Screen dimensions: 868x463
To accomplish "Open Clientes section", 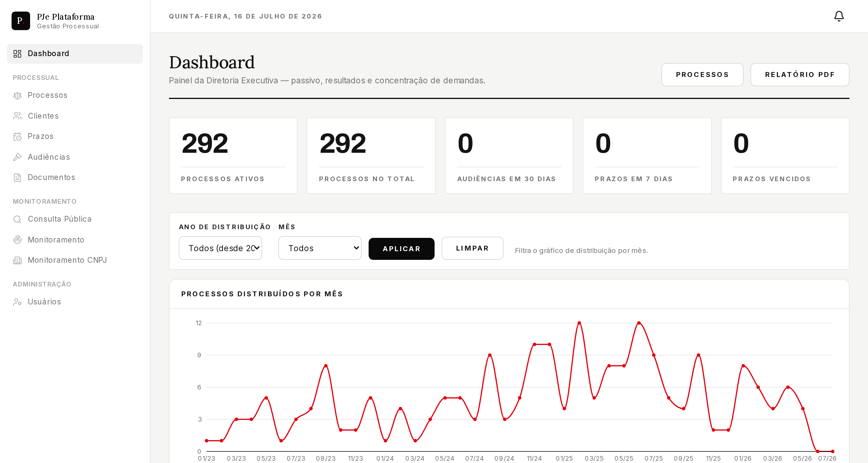I will (x=75, y=116).
